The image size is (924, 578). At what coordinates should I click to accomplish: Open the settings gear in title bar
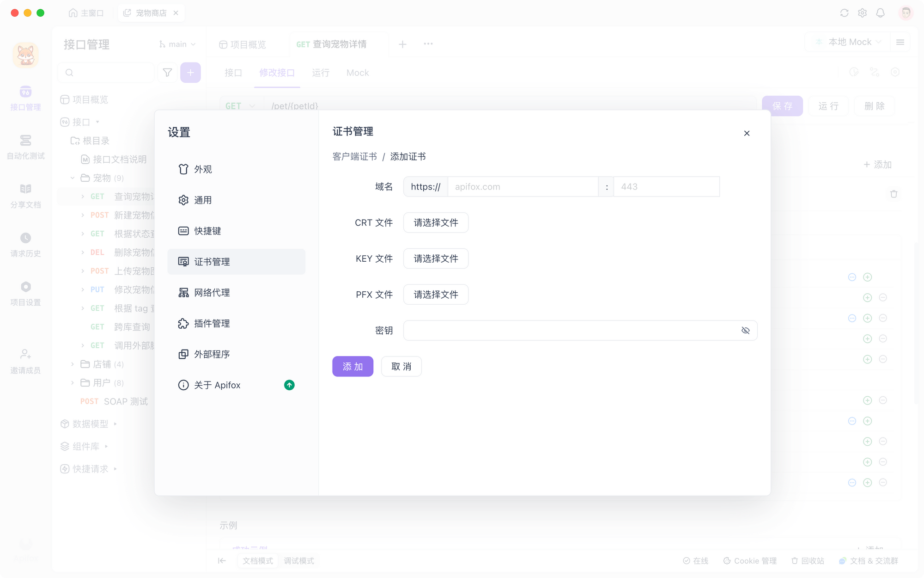[862, 13]
